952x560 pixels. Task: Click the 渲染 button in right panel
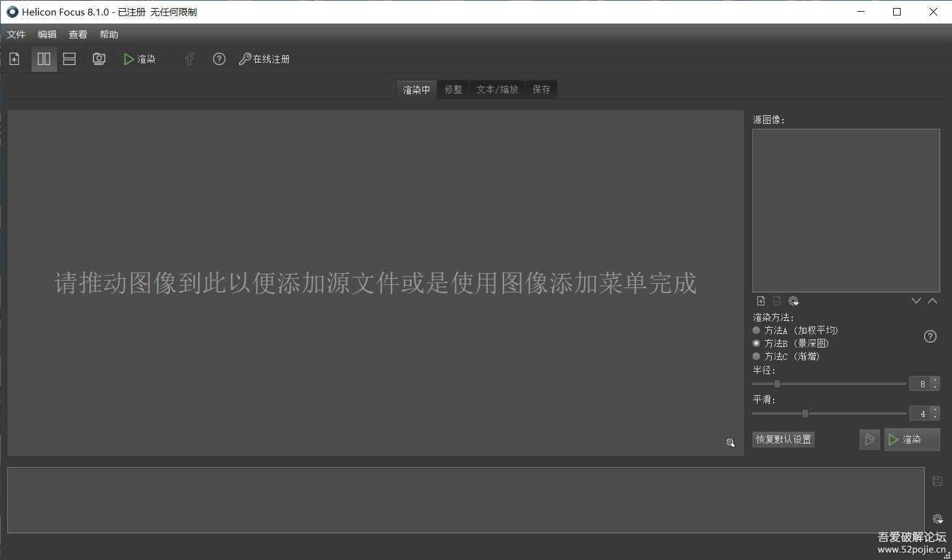[912, 439]
